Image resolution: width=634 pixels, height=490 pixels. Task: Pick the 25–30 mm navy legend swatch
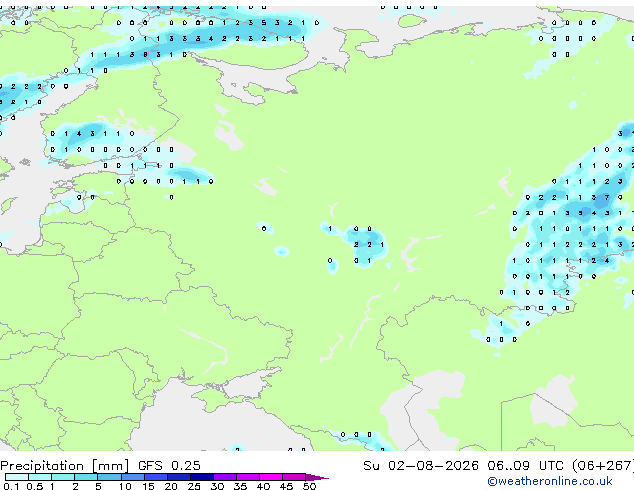tap(201, 477)
